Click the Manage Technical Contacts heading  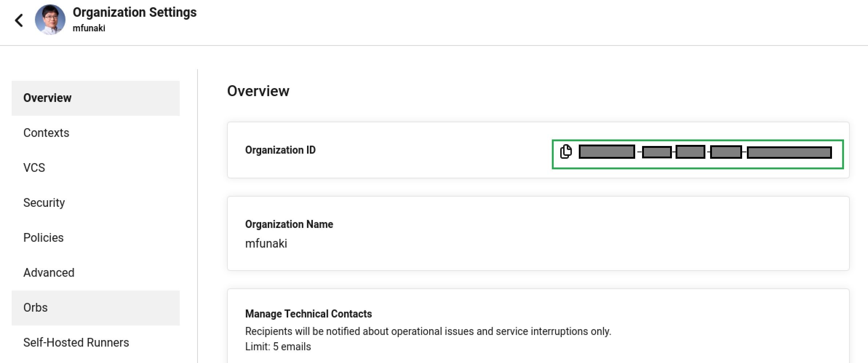tap(308, 314)
